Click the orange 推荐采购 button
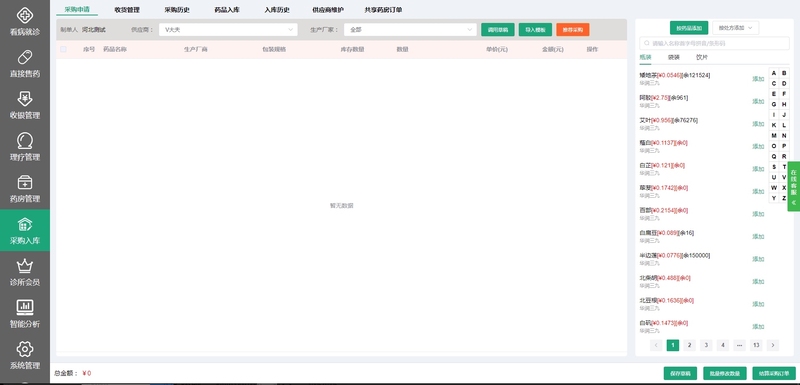Image resolution: width=800 pixels, height=385 pixels. coord(572,30)
